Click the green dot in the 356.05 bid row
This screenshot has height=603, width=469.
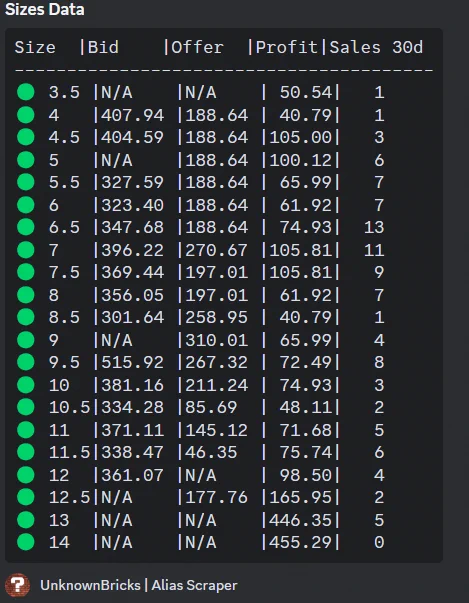coord(26,295)
